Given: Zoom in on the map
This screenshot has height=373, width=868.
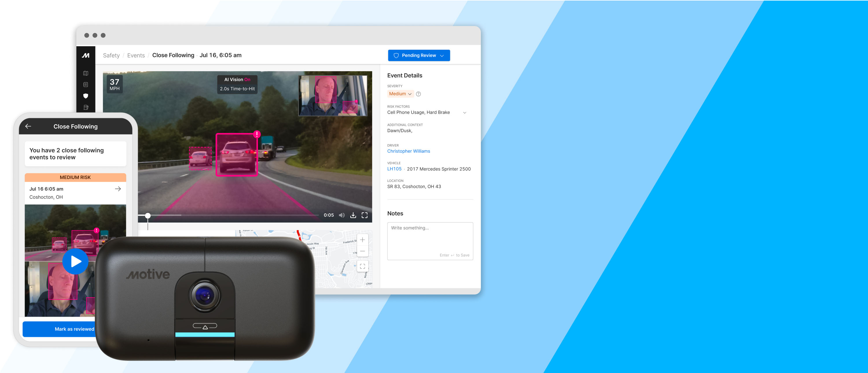Looking at the screenshot, I should (363, 239).
